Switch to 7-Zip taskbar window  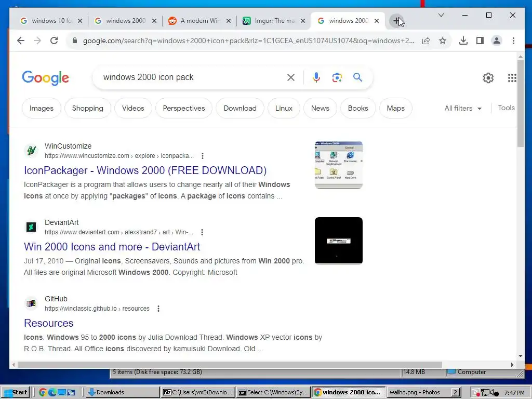198,392
